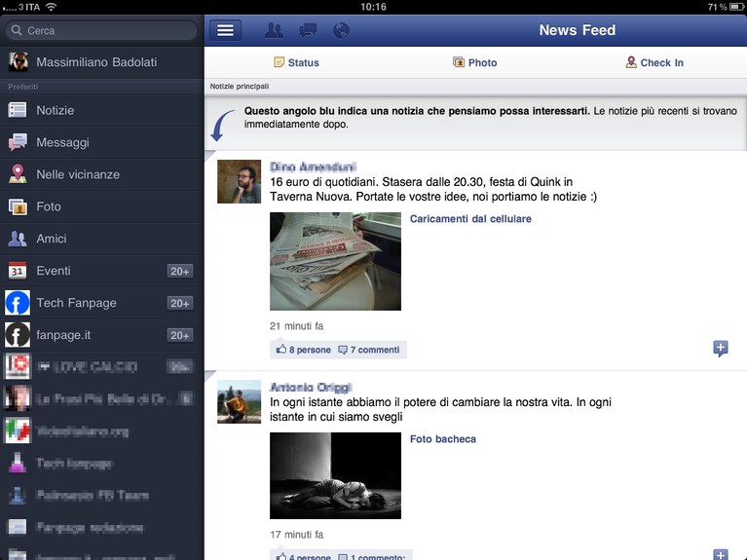Open profile picture of person sitting outdoors
Image resolution: width=747 pixels, height=560 pixels.
tap(240, 401)
